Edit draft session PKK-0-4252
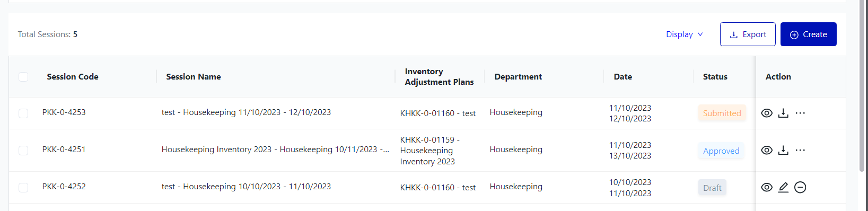The image size is (868, 211). tap(783, 187)
